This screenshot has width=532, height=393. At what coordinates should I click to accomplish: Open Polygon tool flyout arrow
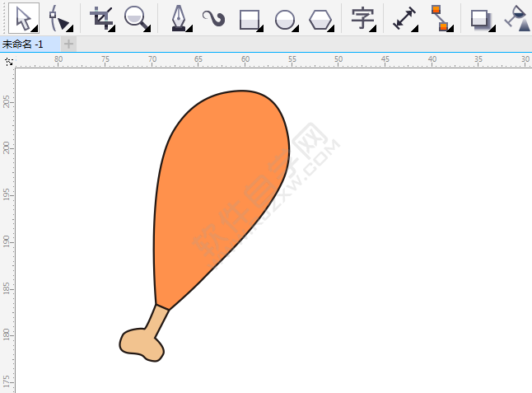coord(331,29)
